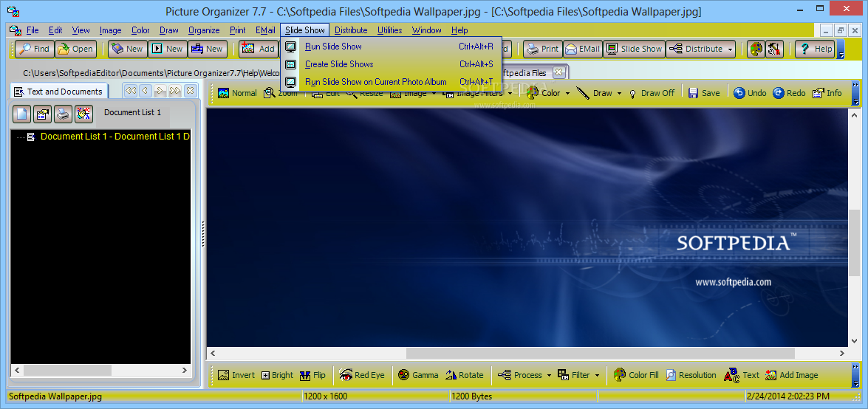The width and height of the screenshot is (868, 409).
Task: Click the Bright brightness tool
Action: 277,375
